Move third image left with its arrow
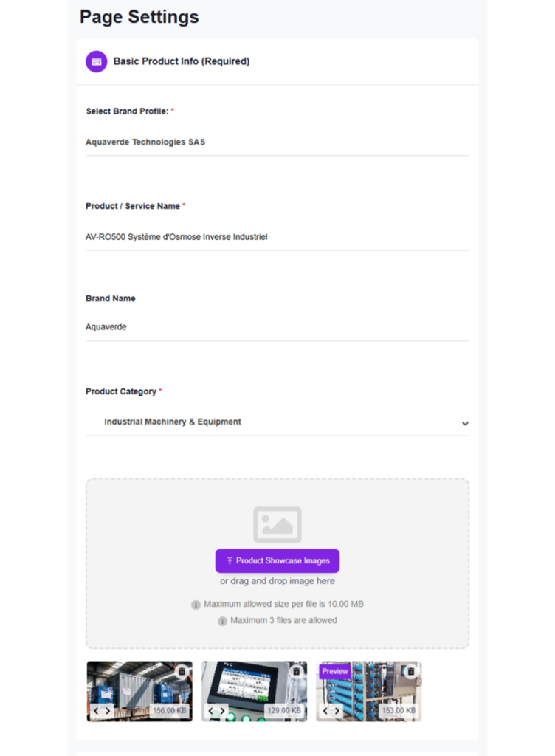The height and width of the screenshot is (756, 555). (325, 711)
